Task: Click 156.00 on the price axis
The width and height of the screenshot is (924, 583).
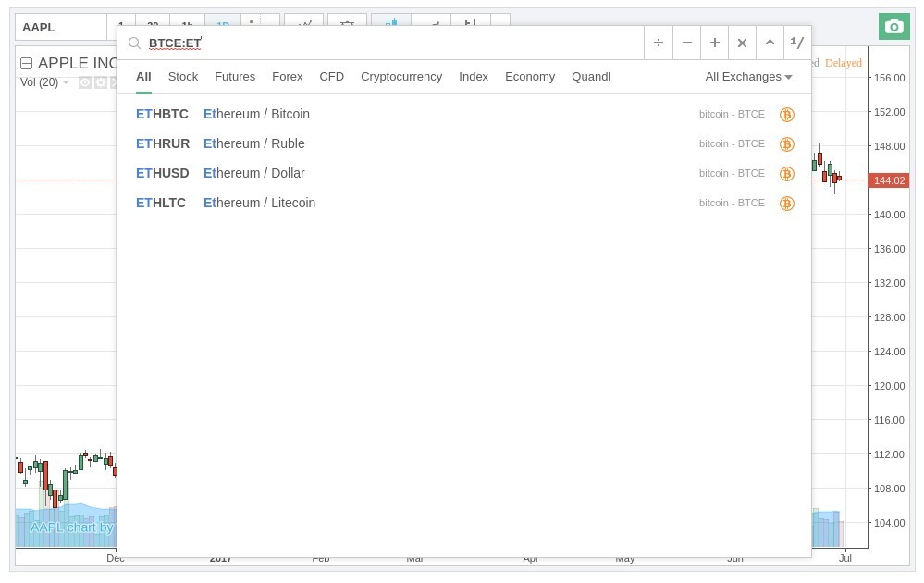Action: [889, 78]
